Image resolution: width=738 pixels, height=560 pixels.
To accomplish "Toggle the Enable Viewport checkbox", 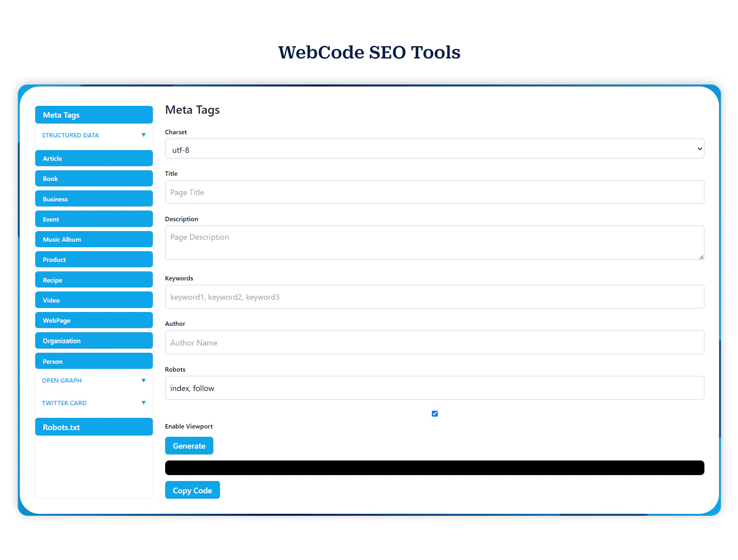I will point(435,413).
